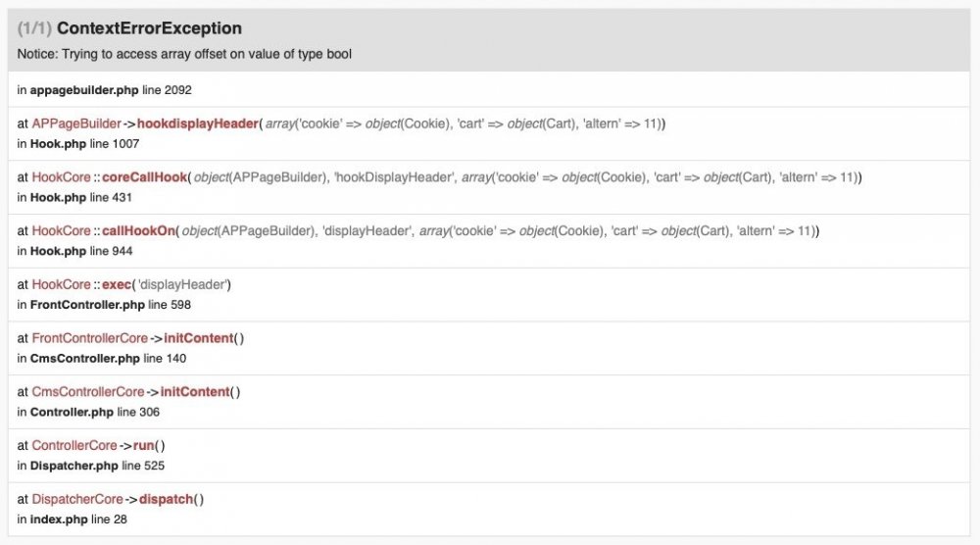Viewport: 980px width, 545px height.
Task: Open index.php line 28 reference
Action: click(72, 520)
